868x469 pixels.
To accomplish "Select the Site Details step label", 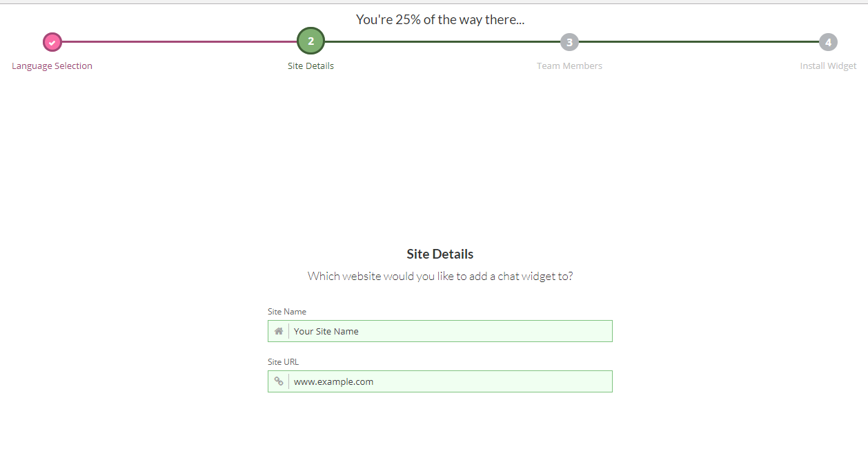I will tap(310, 66).
